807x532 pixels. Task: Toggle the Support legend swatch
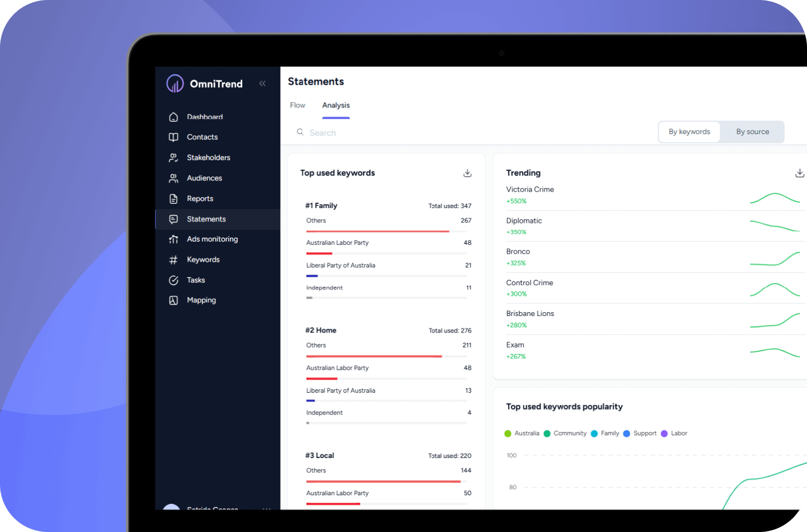[x=627, y=434]
